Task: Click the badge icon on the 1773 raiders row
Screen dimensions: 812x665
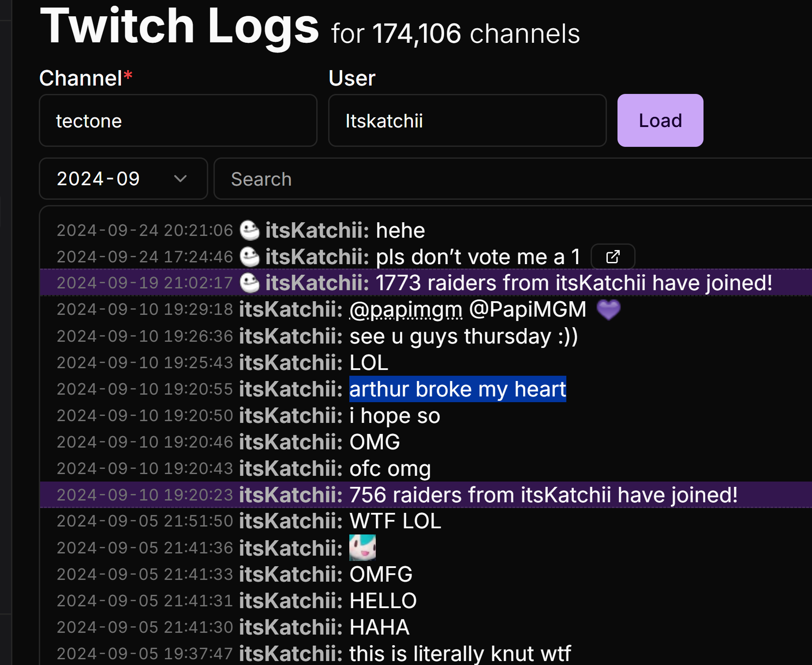Action: pos(250,283)
